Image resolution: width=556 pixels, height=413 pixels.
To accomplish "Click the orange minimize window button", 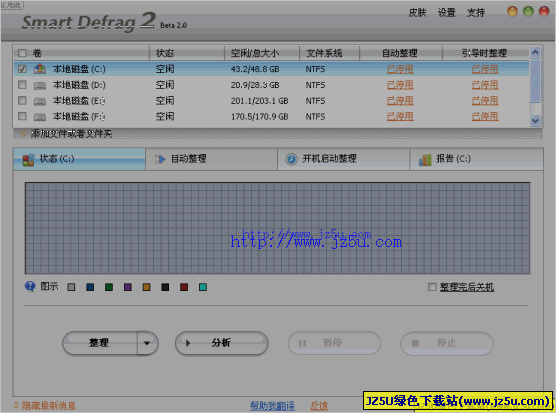I will pos(512,11).
